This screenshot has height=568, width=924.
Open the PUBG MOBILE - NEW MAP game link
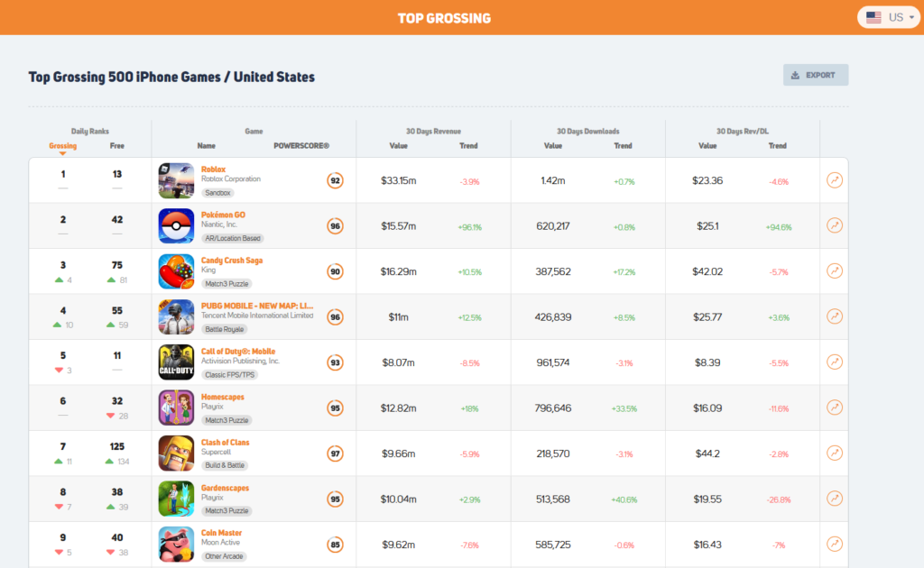[x=257, y=306]
